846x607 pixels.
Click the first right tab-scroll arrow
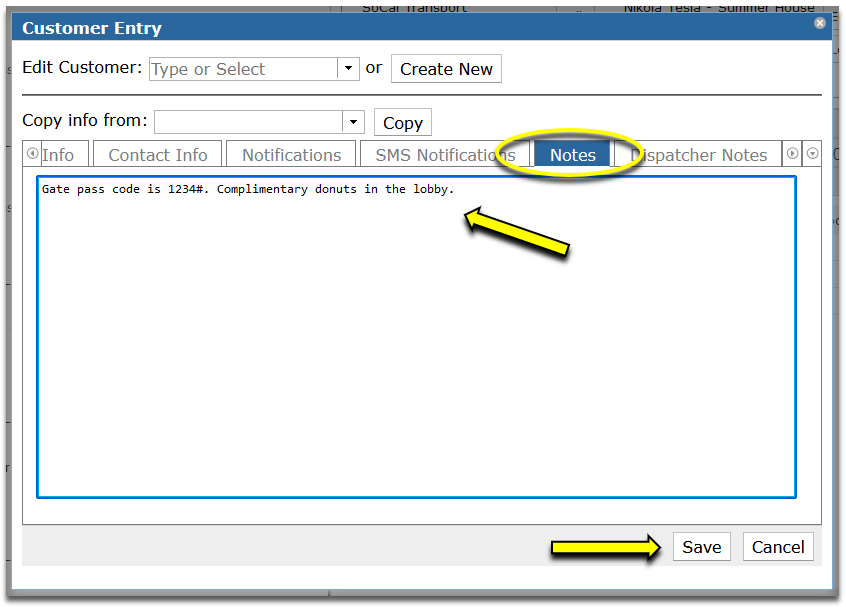pyautogui.click(x=791, y=153)
